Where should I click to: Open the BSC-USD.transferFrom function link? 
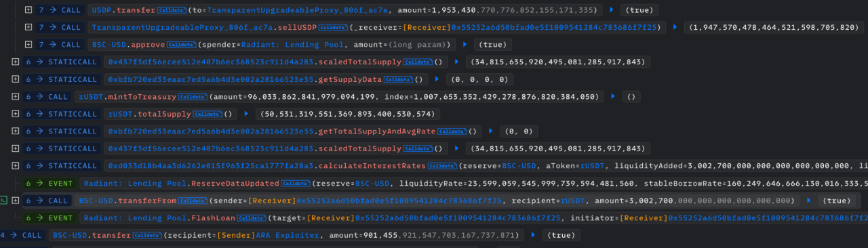point(127,201)
